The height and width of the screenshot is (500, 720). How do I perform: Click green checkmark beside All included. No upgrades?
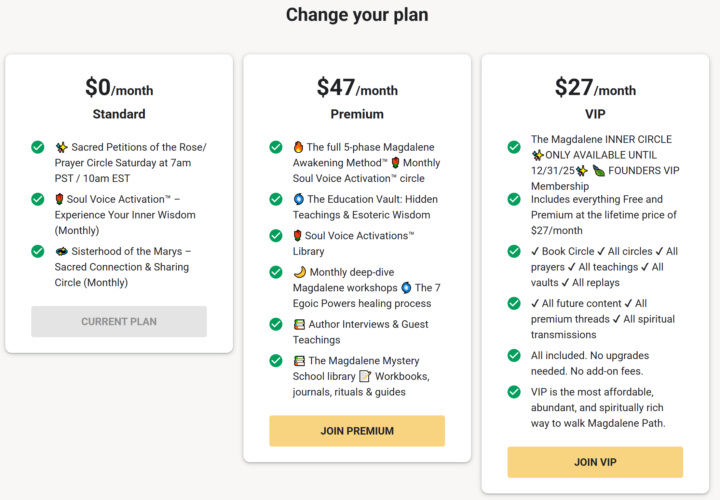[514, 355]
